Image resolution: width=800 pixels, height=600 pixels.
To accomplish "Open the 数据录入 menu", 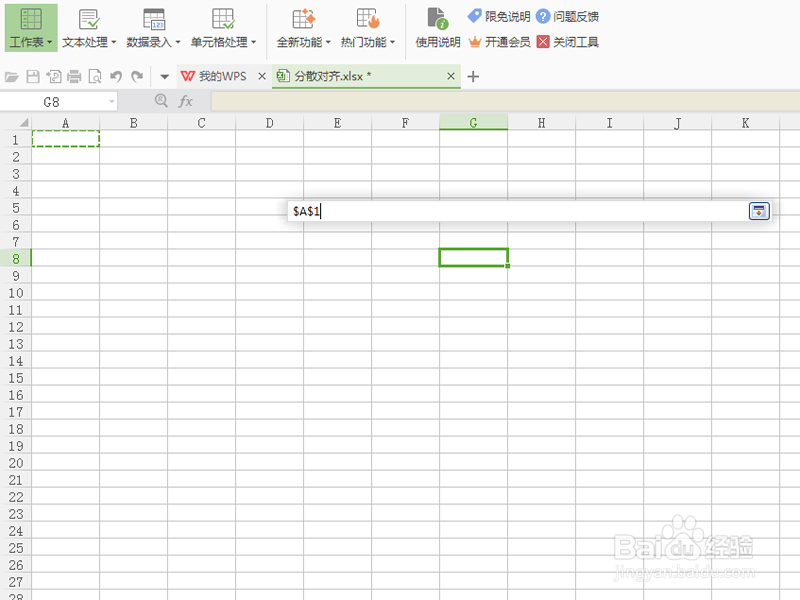I will (154, 28).
